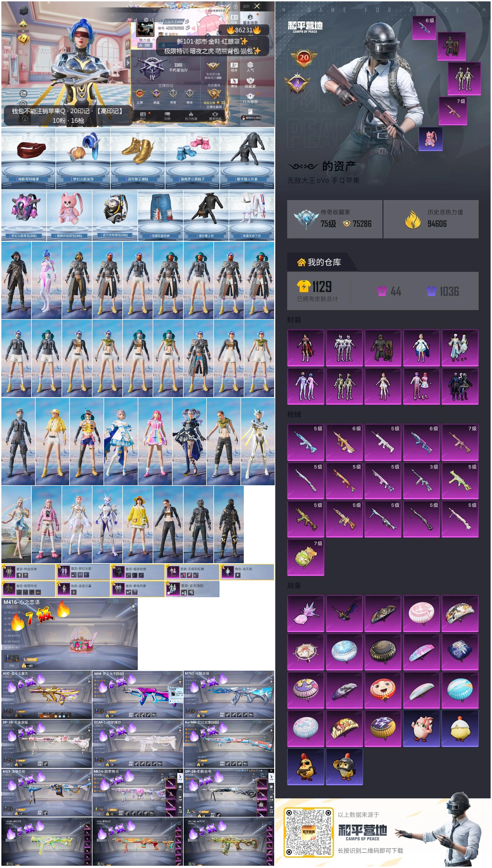Open the 套装-极限特训 set entry

(28, 589)
